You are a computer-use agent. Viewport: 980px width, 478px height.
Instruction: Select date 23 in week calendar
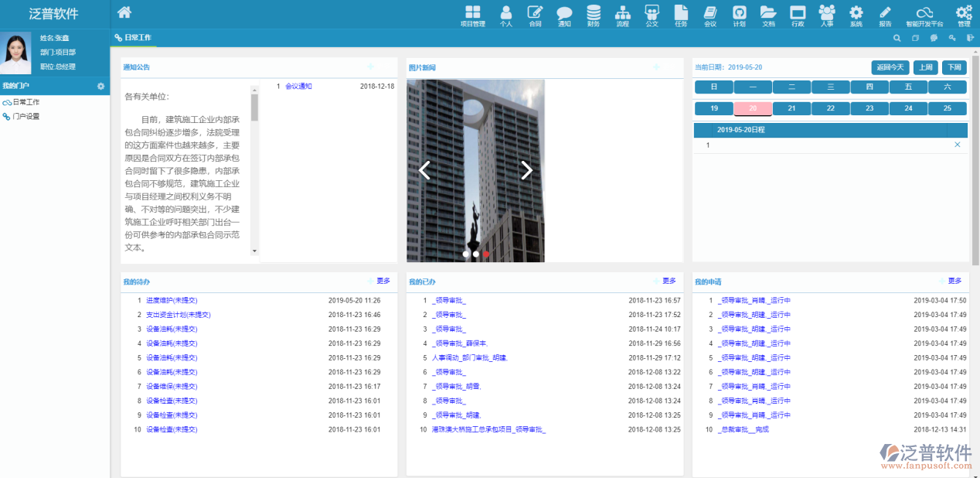(x=869, y=108)
